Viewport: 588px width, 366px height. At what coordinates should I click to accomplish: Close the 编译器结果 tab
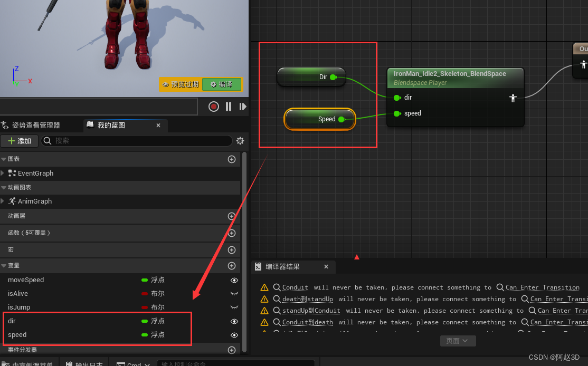point(326,267)
